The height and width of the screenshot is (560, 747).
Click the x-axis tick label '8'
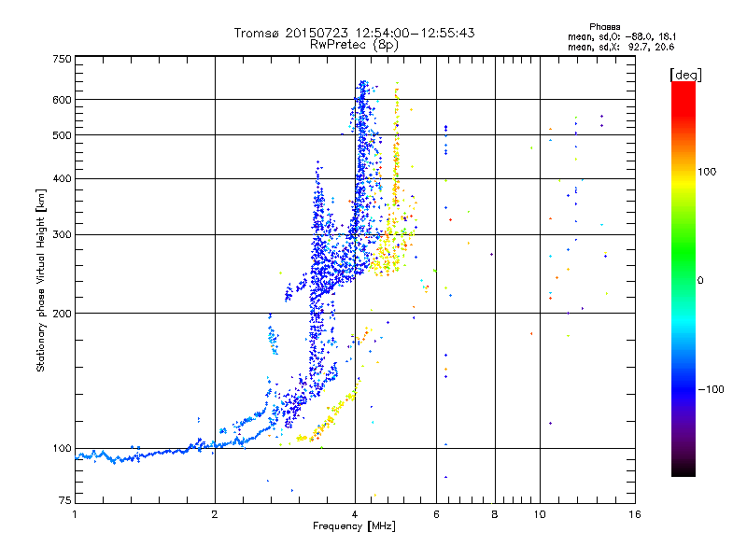495,514
